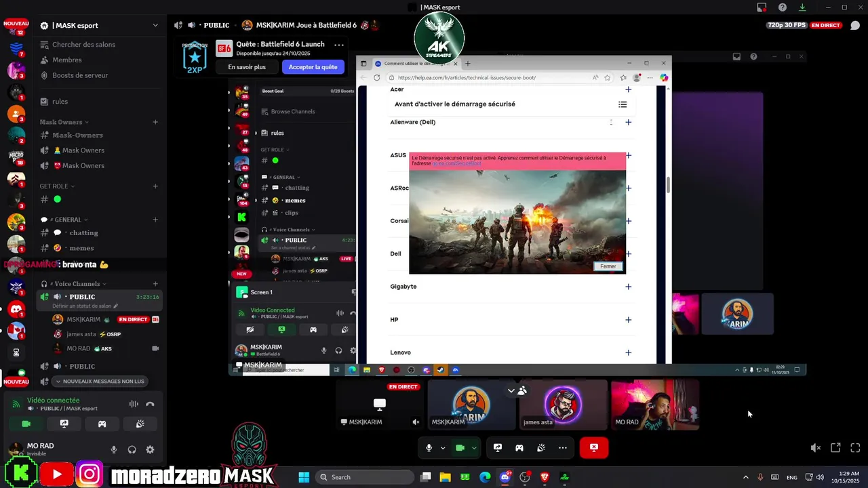Viewport: 868px width, 488px height.
Task: Toggle noise suppression in voice panel
Action: pos(134,404)
